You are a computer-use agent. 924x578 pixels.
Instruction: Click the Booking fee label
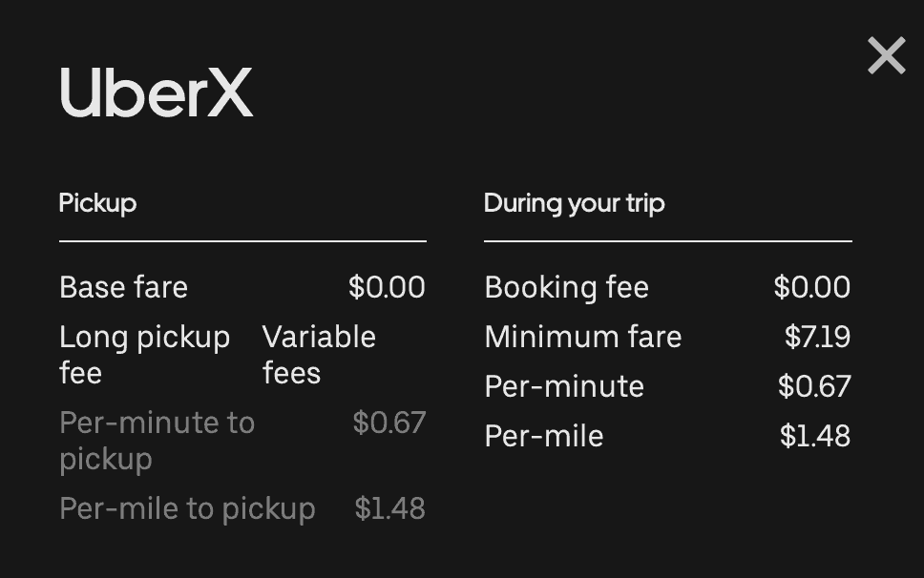click(x=567, y=287)
